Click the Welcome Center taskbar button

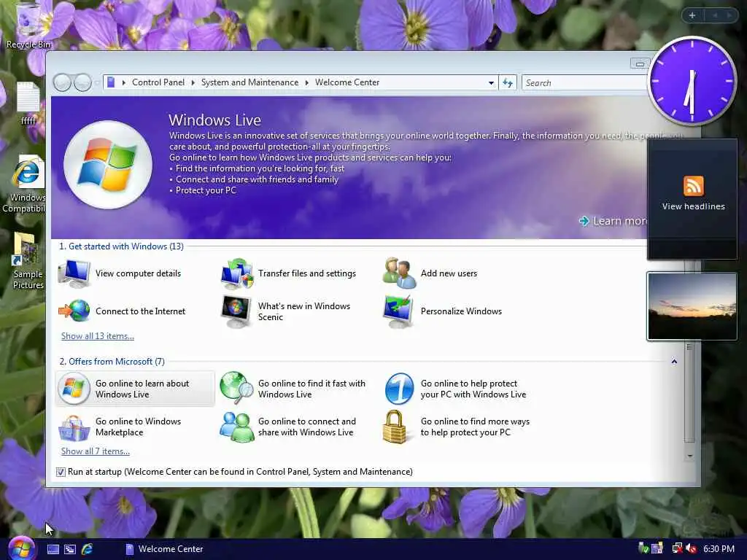tap(164, 549)
